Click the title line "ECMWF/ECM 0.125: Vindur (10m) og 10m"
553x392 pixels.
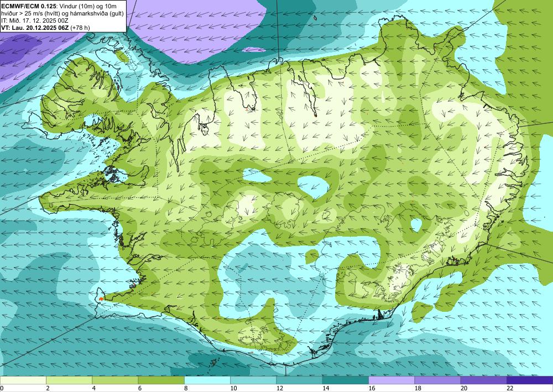click(59, 6)
